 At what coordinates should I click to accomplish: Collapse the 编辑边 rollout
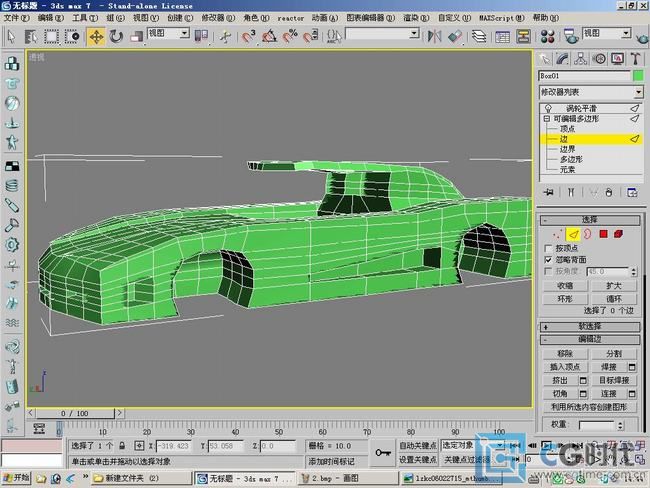click(590, 340)
